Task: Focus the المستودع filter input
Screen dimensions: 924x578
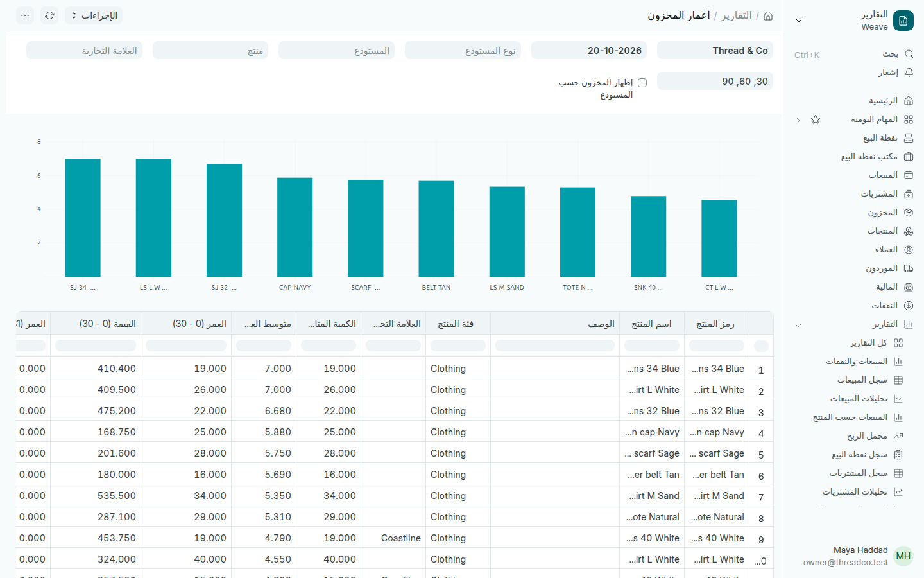Action: (x=336, y=50)
